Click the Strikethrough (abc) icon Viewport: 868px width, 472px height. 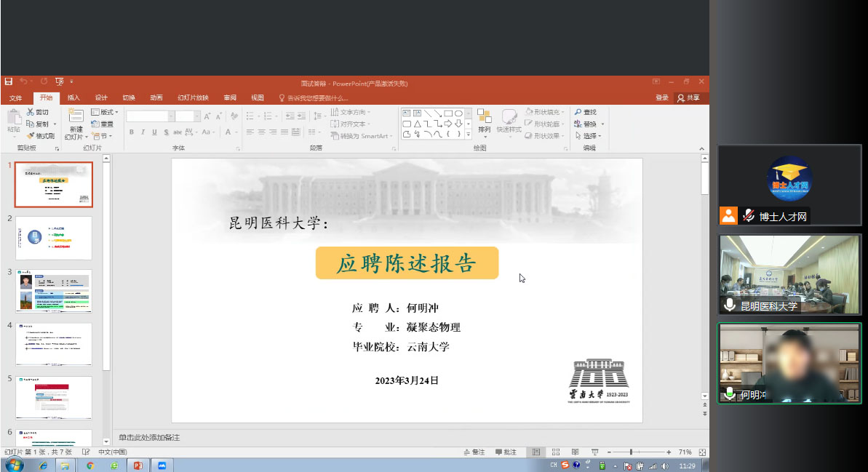pyautogui.click(x=177, y=132)
